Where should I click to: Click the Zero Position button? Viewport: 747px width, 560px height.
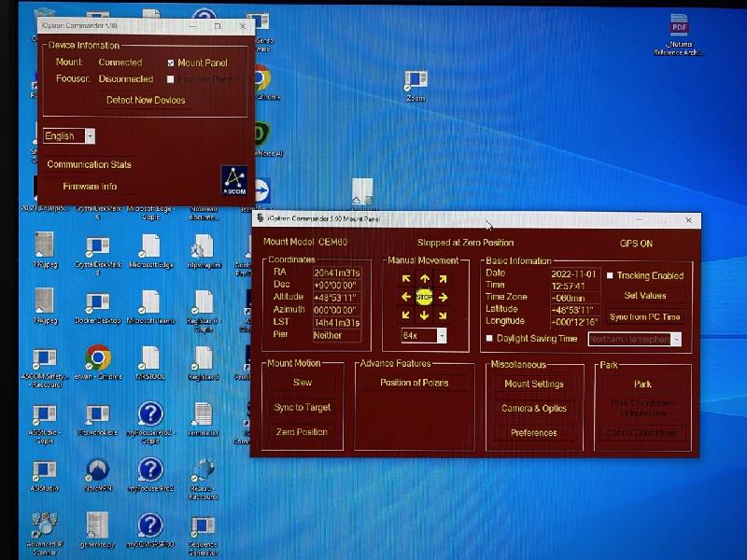click(303, 432)
